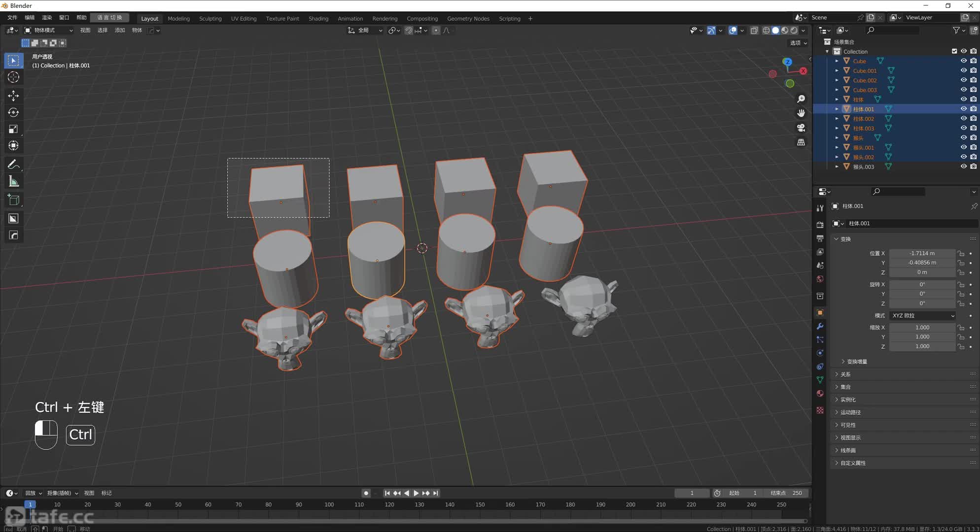Switch to UV Editing workspace tab
The width and height of the screenshot is (980, 532).
tap(244, 18)
